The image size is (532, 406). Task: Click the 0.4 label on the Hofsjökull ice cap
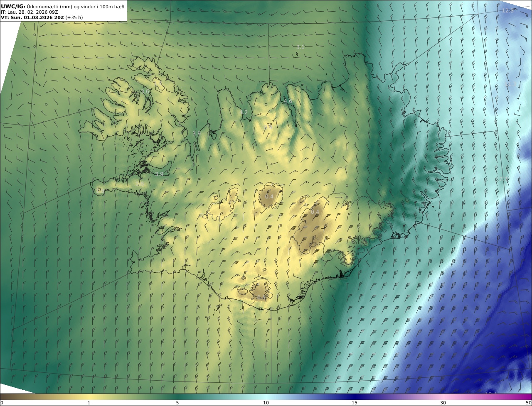click(269, 196)
